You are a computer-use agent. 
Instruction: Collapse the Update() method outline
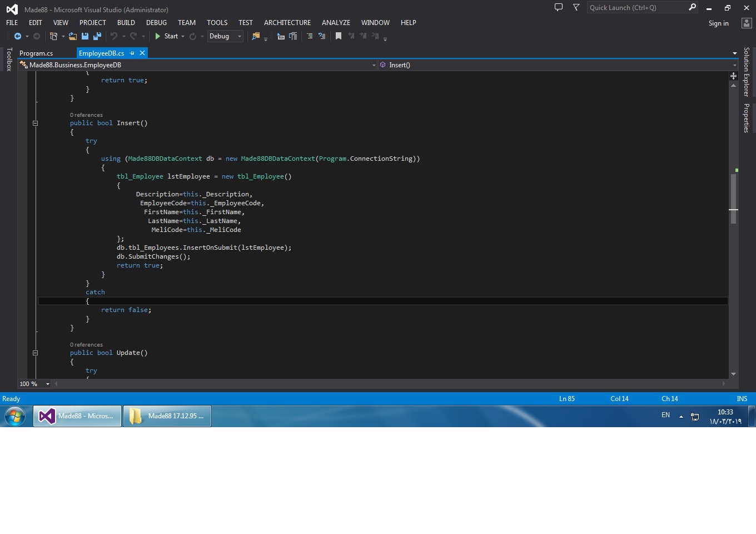pos(35,353)
